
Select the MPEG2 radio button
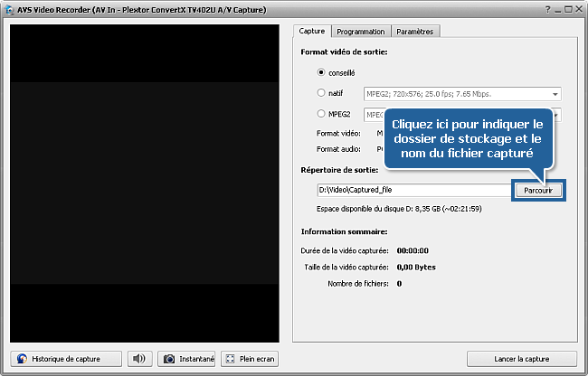(321, 114)
